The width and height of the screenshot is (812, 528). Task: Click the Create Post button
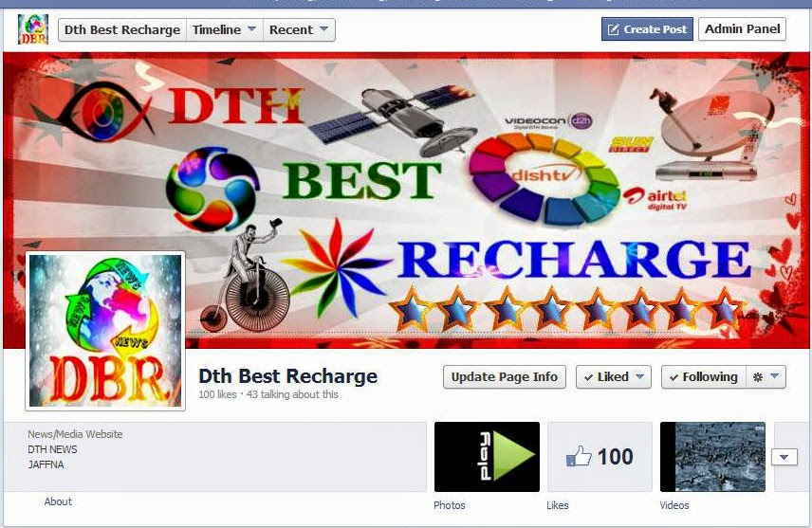(x=647, y=29)
